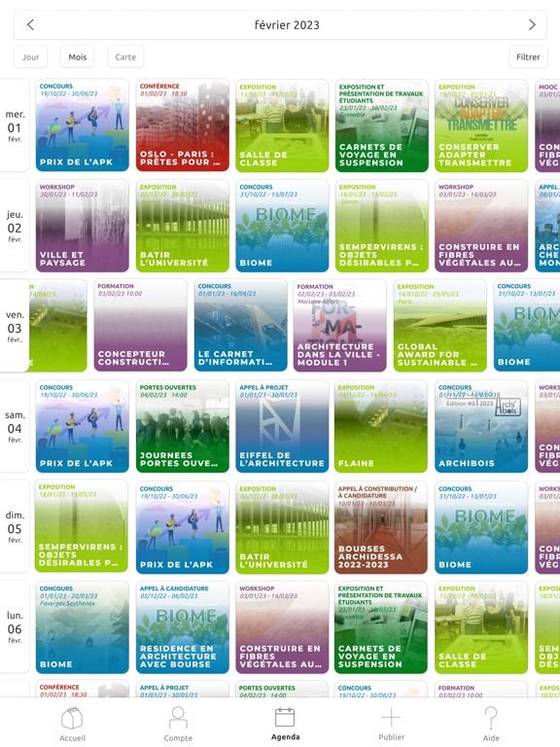Open Global Award for Sustainable card
The image size is (560, 747).
click(440, 326)
